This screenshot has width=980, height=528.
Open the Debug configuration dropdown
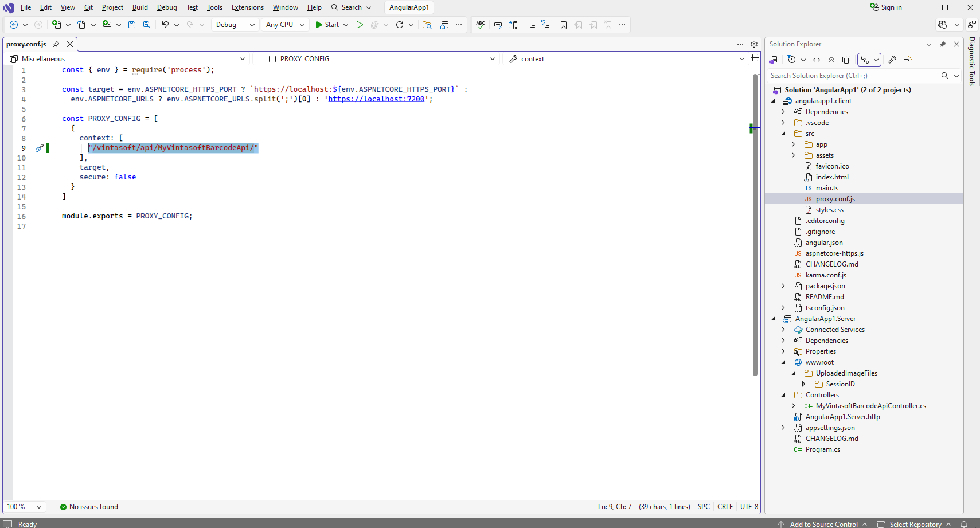tap(235, 25)
